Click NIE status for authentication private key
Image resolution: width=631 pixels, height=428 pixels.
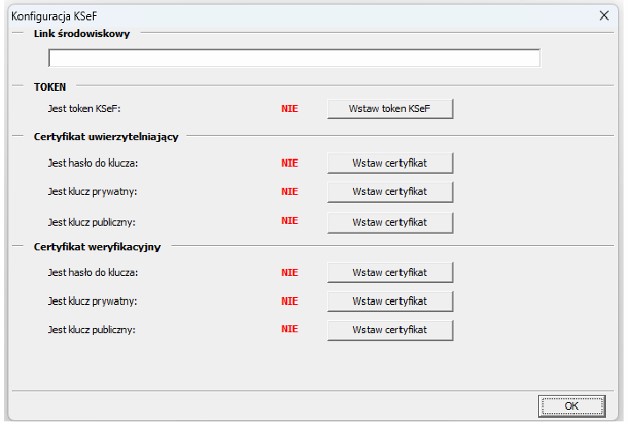(x=290, y=191)
